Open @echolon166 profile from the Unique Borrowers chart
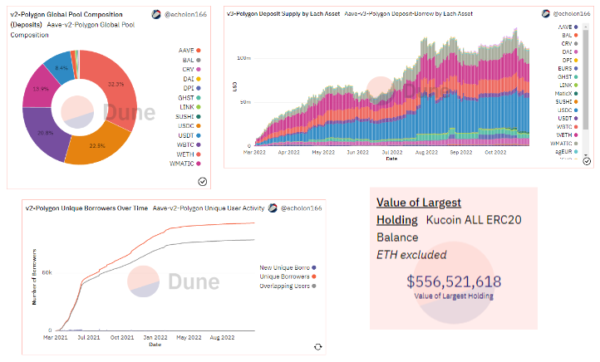Image resolution: width=600 pixels, height=362 pixels. [302, 208]
